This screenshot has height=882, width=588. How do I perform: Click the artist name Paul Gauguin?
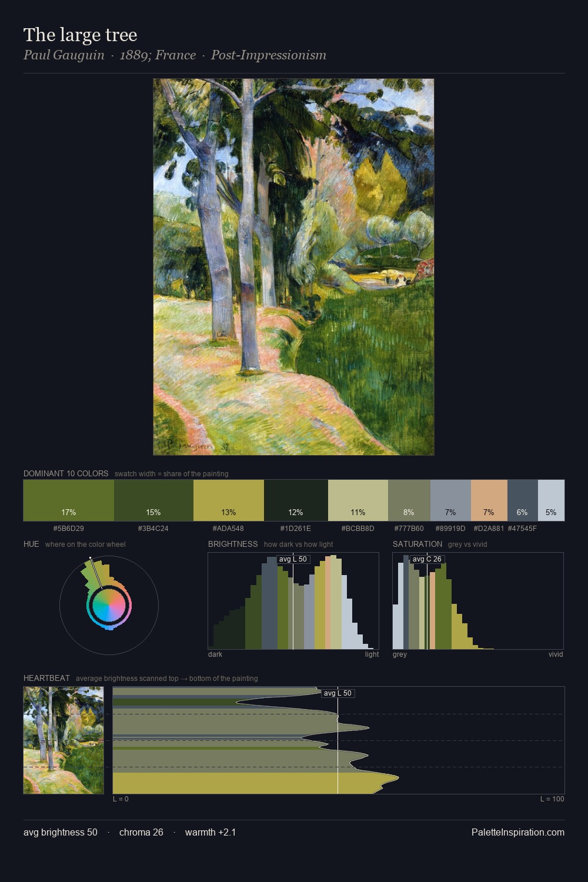[x=64, y=55]
